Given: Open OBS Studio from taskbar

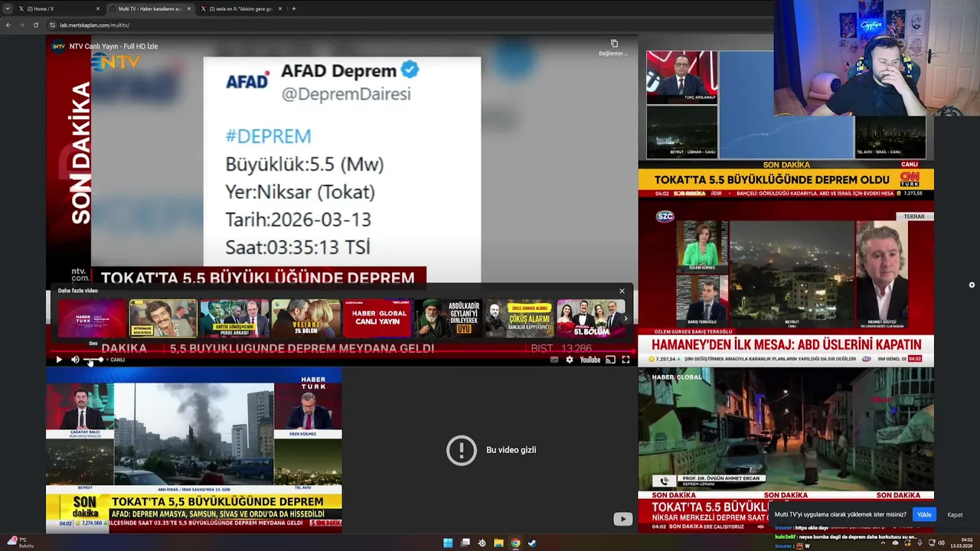Looking at the screenshot, I should tap(482, 543).
